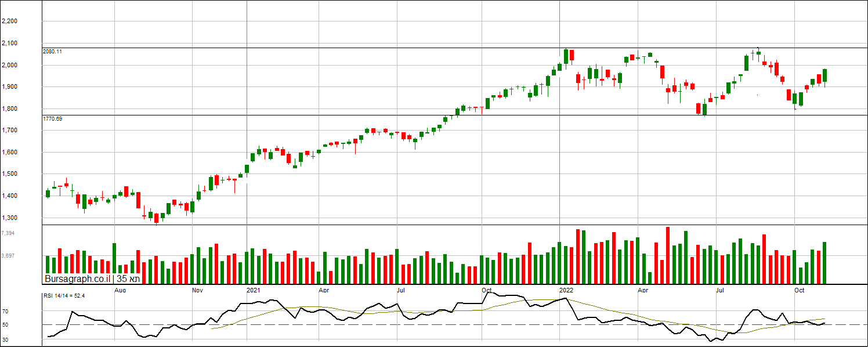868x347 pixels.
Task: Click the 2,100 price axis label
Action: (x=9, y=44)
